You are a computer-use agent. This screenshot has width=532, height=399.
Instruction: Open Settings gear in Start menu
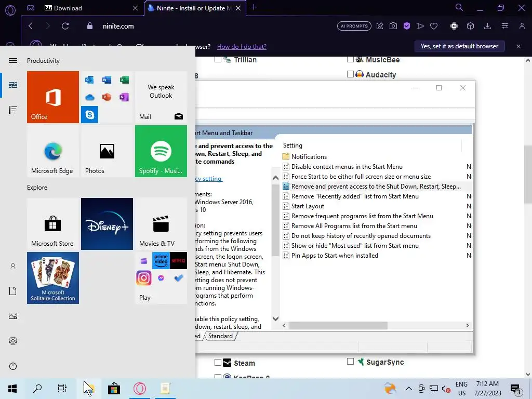coord(13,341)
